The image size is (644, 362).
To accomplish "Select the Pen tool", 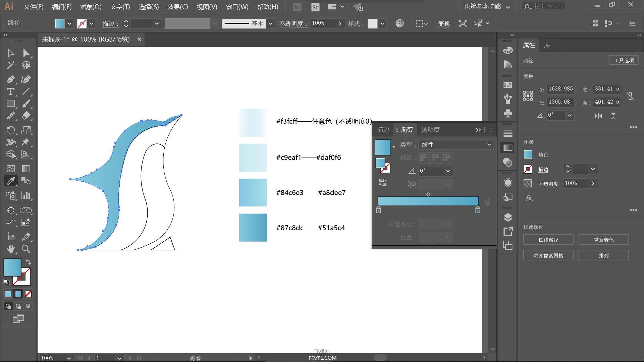I will pos(11,79).
